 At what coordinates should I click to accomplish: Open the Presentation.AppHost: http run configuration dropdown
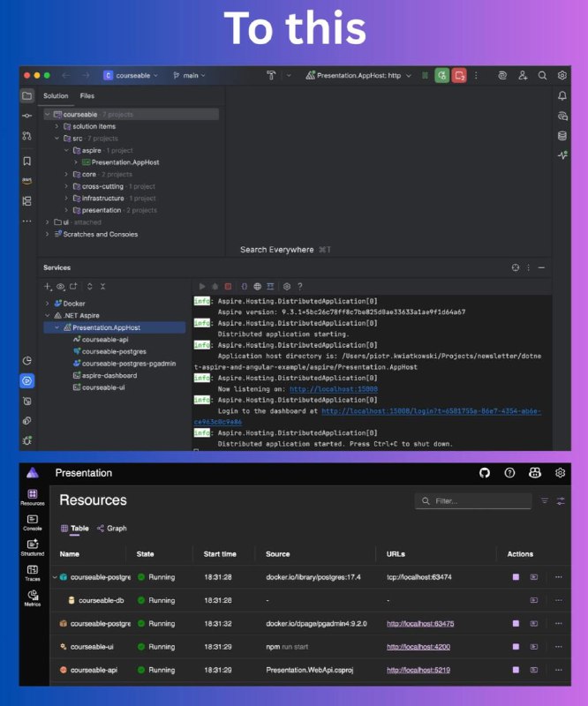point(358,76)
